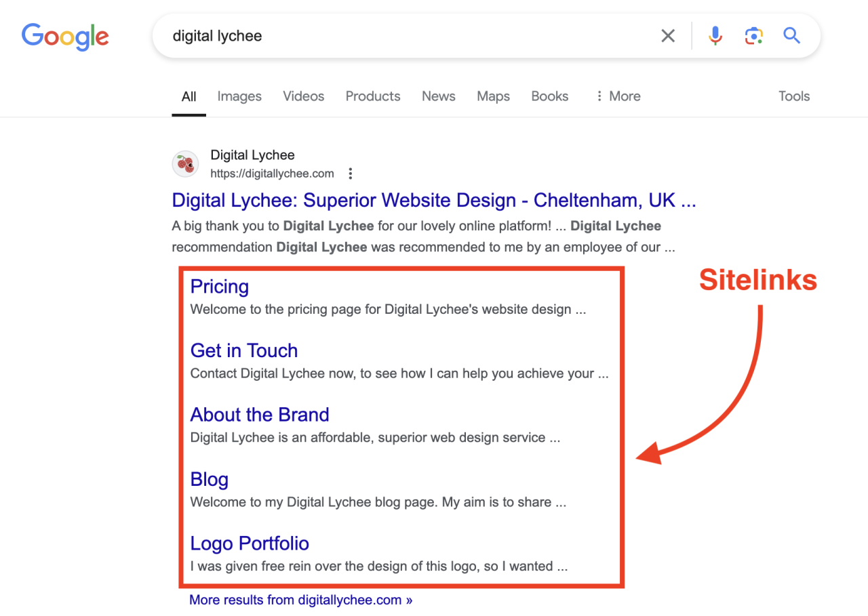The width and height of the screenshot is (868, 616).
Task: Select the Videos search filter
Action: [303, 96]
